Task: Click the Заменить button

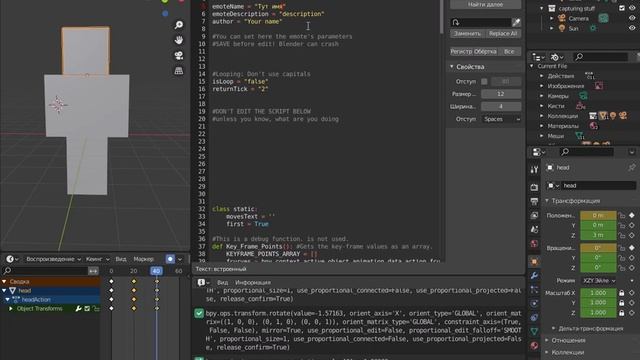Action: click(x=467, y=33)
